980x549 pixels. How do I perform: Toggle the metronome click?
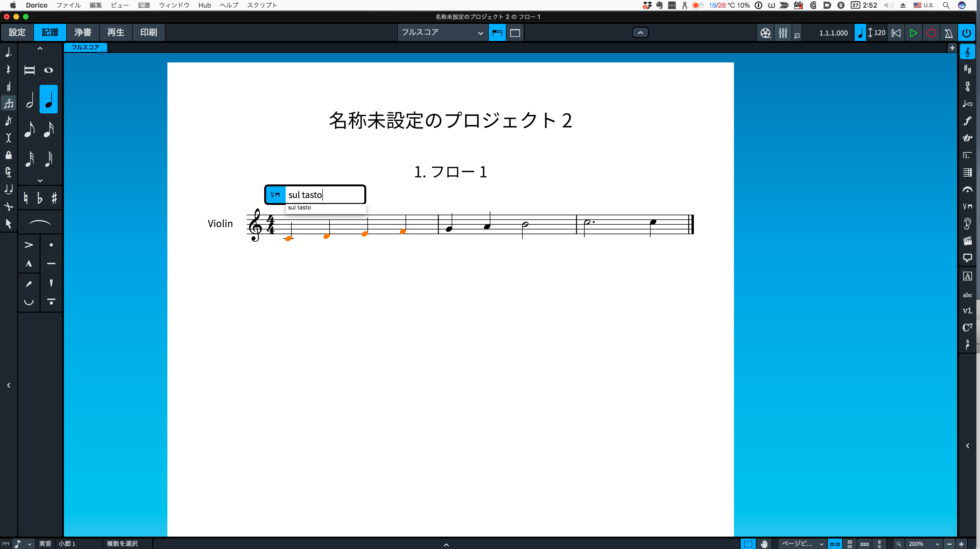click(x=949, y=33)
